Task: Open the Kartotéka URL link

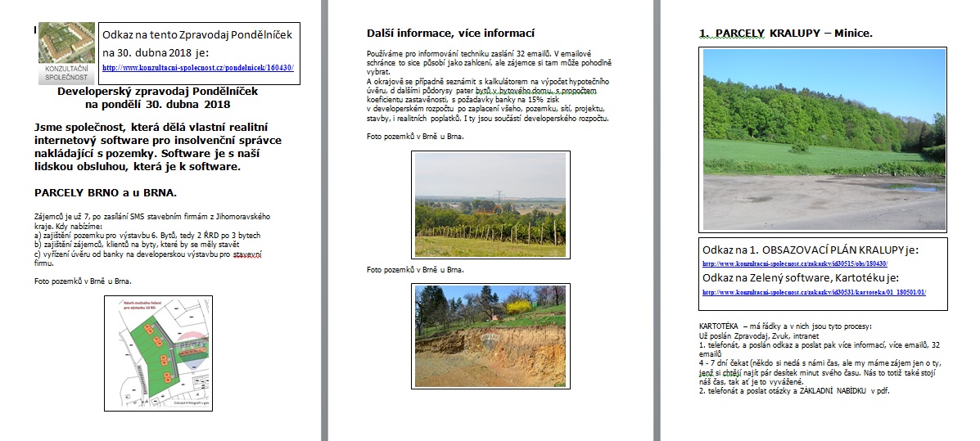Action: pos(814,292)
